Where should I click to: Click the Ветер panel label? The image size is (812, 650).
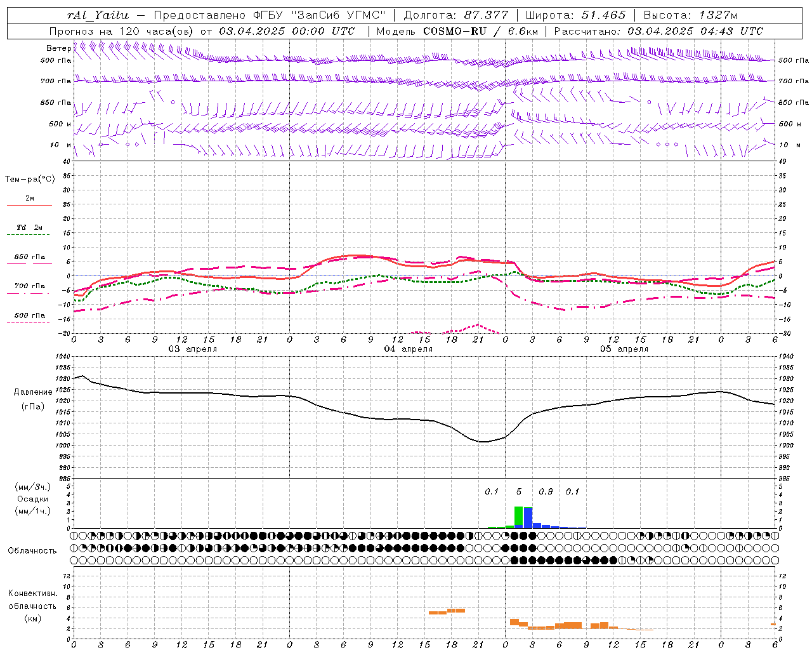click(x=58, y=48)
